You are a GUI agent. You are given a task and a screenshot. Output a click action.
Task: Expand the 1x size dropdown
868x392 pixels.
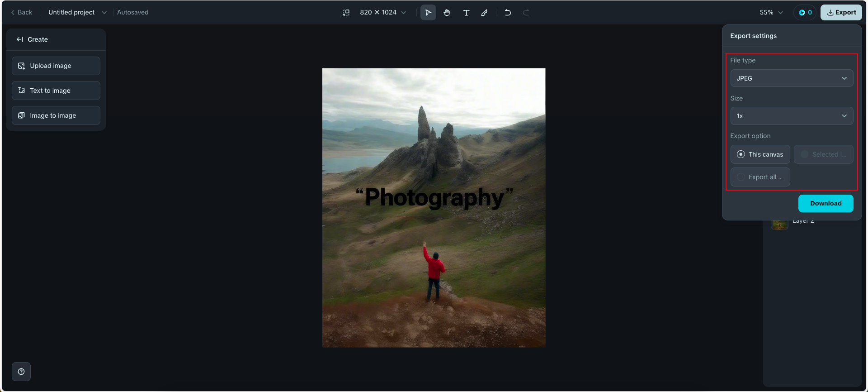(792, 116)
